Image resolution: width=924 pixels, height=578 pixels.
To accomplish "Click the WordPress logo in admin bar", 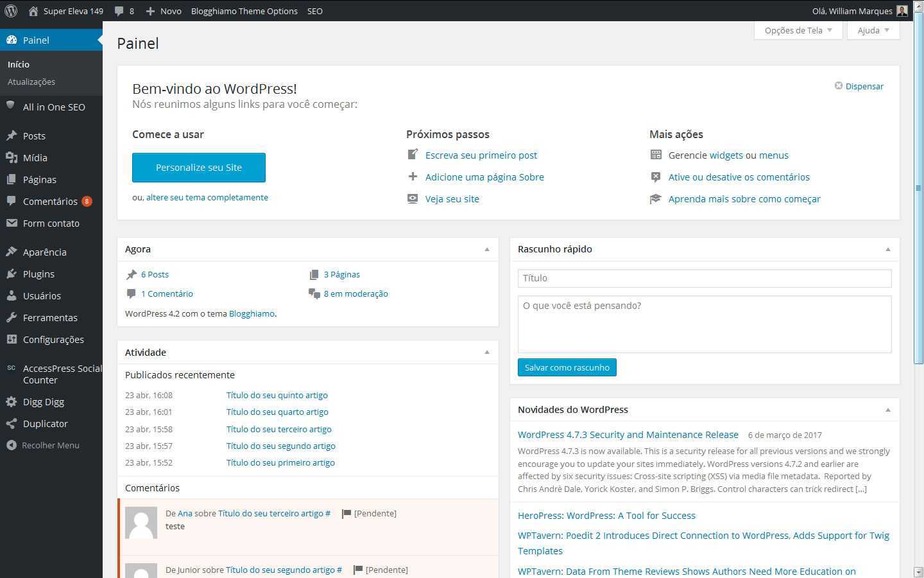I will point(11,11).
